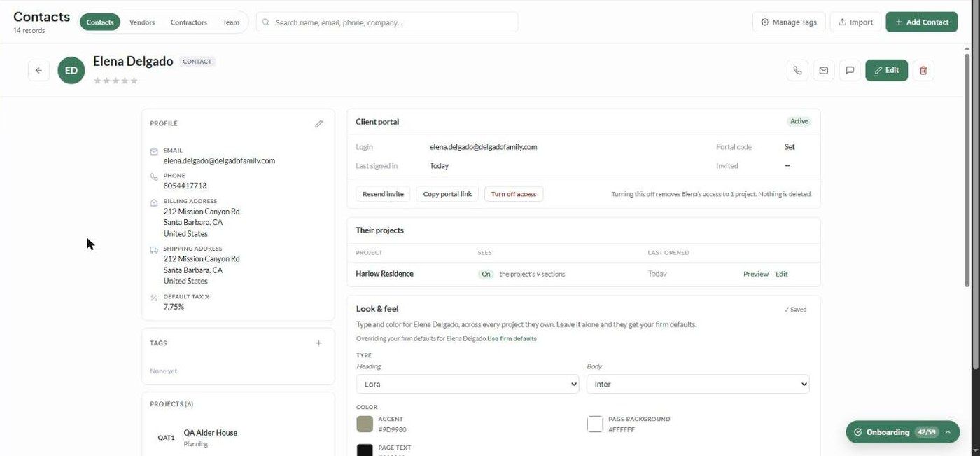This screenshot has height=456, width=980.
Task: Click the contacts search field
Action: 387,22
